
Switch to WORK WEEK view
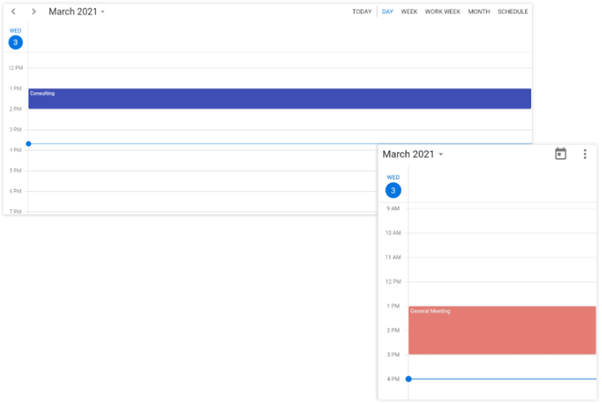(442, 12)
